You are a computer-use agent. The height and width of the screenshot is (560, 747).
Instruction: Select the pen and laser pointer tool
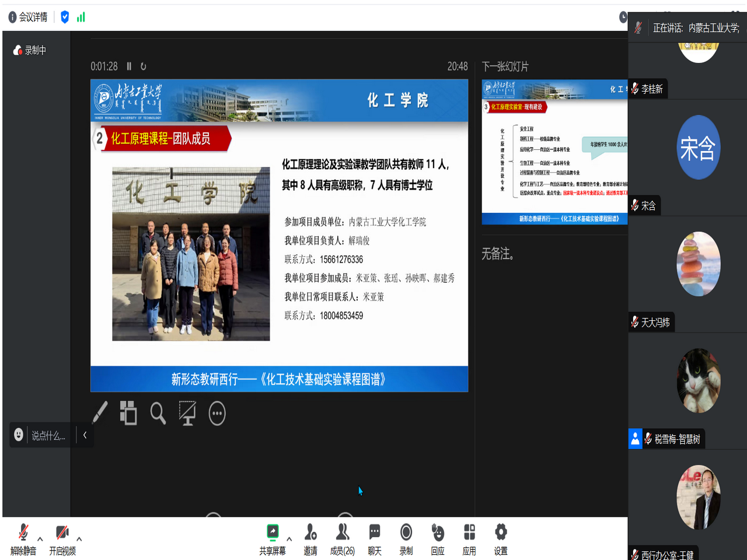(x=100, y=413)
